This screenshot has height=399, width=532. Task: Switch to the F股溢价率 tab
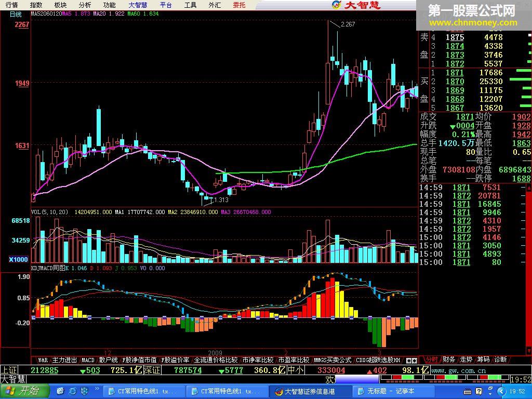(x=175, y=360)
